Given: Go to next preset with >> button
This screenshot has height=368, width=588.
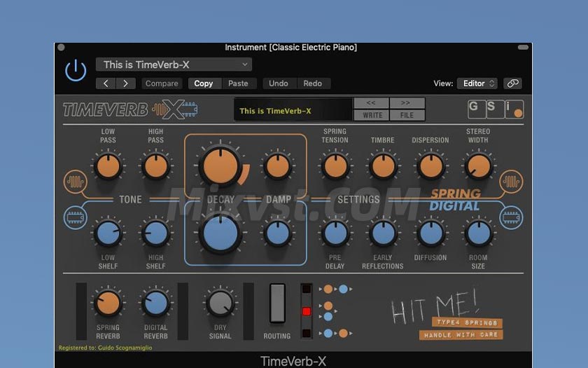Looking at the screenshot, I should [x=407, y=103].
